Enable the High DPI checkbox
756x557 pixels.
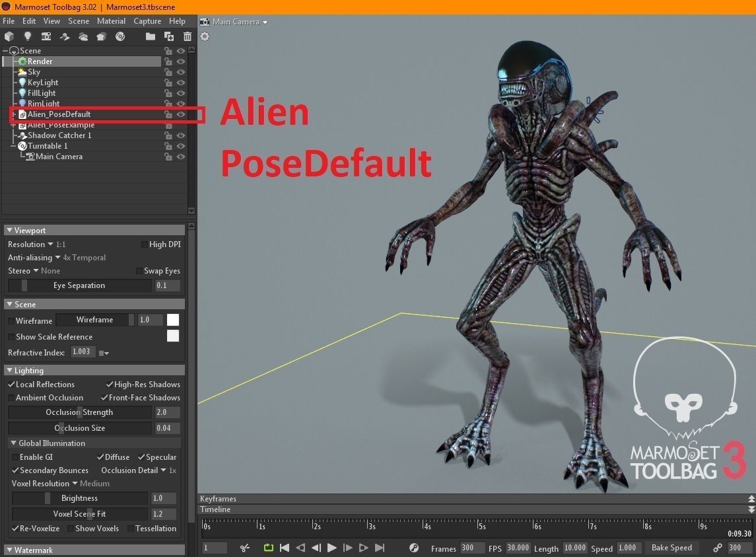point(144,244)
